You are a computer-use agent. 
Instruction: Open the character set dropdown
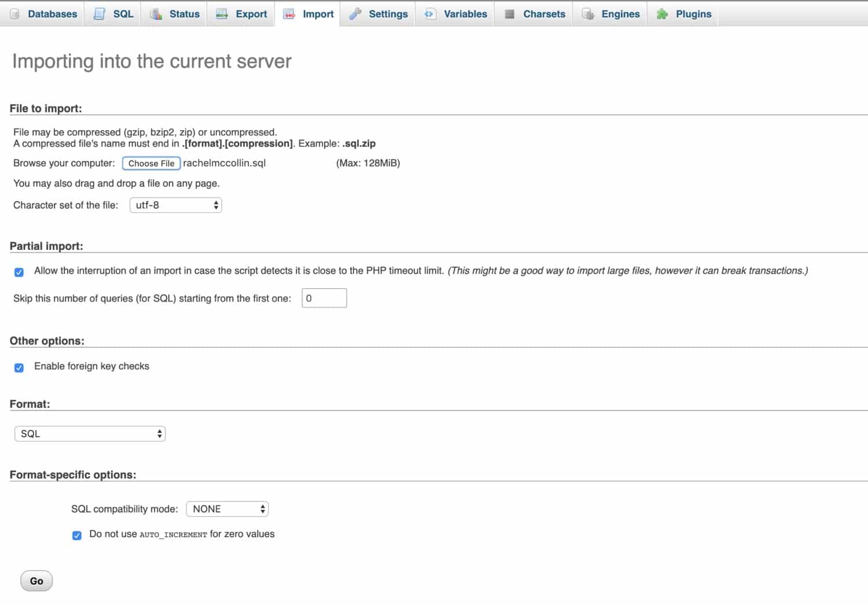[x=175, y=205]
